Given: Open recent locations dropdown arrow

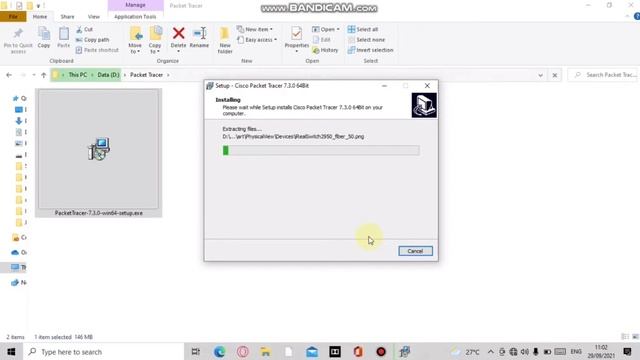Looking at the screenshot, I should [x=34, y=75].
